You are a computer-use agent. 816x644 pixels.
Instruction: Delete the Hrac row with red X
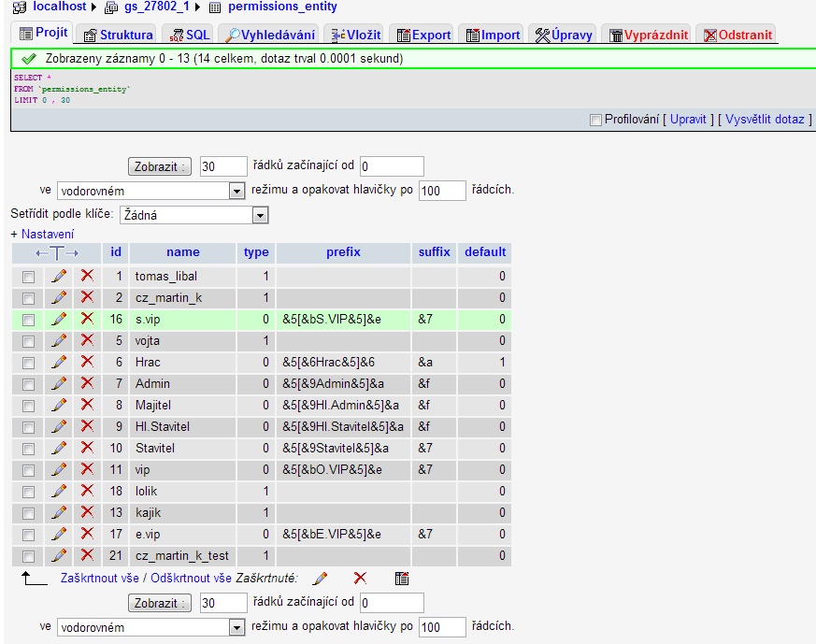pyautogui.click(x=87, y=362)
